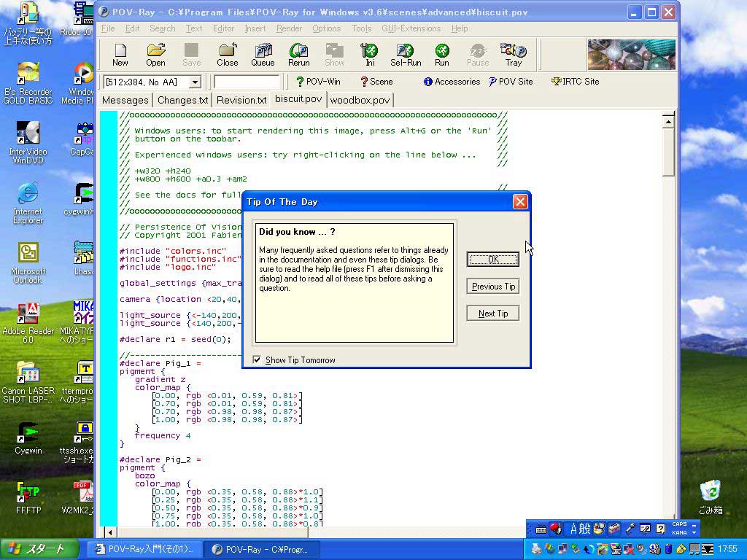Click the Windows Start button
Image resolution: width=747 pixels, height=560 pixels.
(39, 549)
